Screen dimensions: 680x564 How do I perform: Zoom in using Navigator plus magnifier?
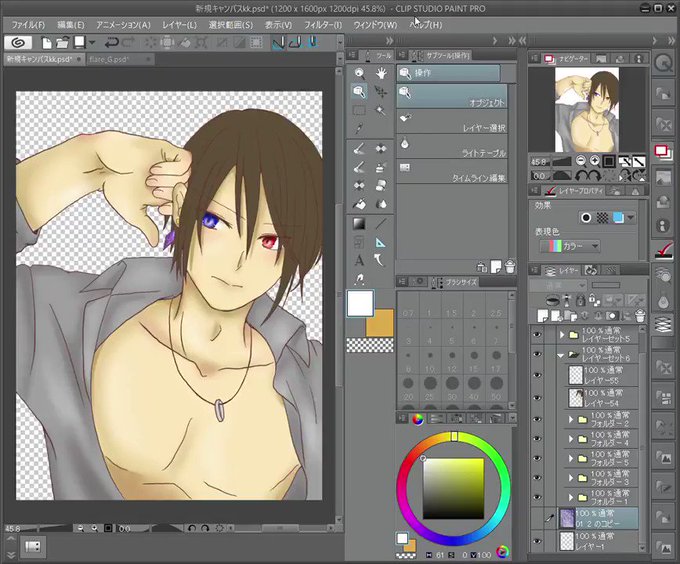click(595, 161)
